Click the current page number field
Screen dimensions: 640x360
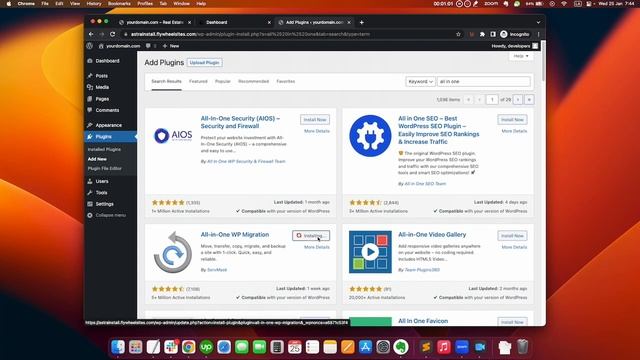pyautogui.click(x=492, y=100)
